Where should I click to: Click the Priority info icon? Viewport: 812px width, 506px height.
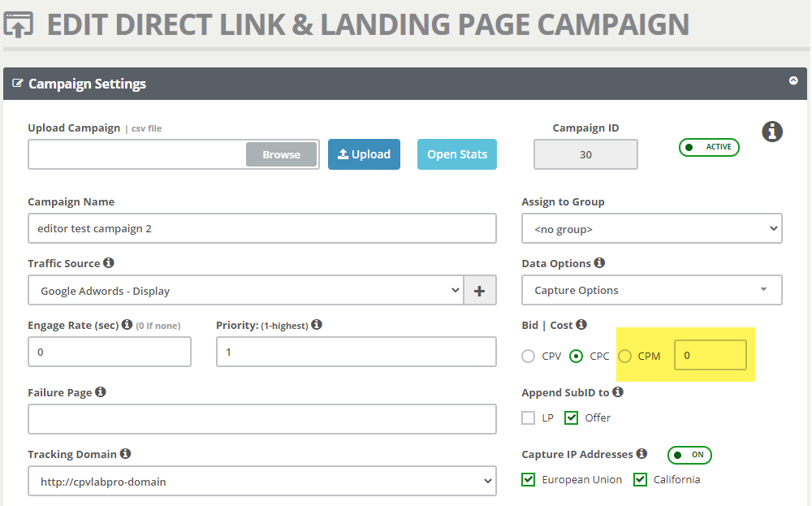(x=317, y=325)
